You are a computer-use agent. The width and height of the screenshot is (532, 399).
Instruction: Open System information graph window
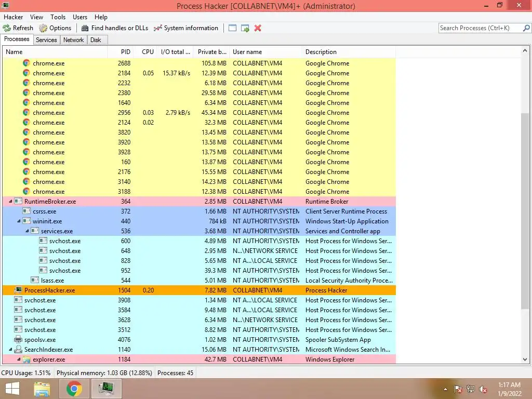[185, 28]
